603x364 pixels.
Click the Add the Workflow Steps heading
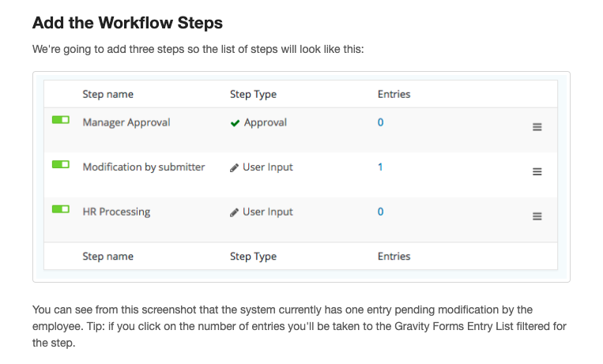(127, 23)
